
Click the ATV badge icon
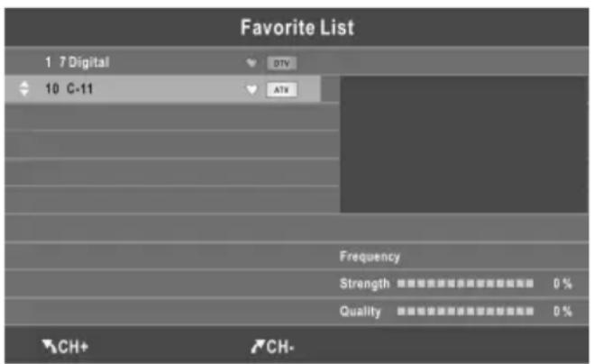(x=281, y=90)
